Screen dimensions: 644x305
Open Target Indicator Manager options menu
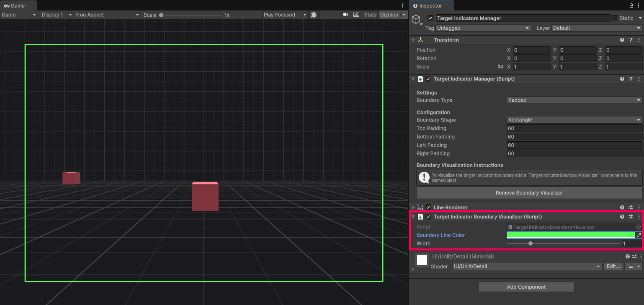[x=639, y=79]
